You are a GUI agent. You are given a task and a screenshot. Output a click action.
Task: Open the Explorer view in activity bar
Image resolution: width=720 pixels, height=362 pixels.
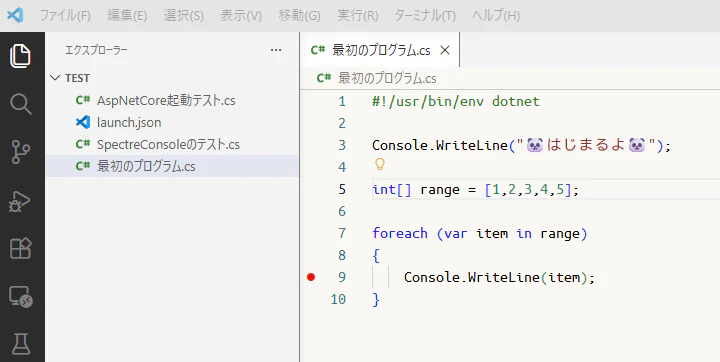tap(20, 57)
